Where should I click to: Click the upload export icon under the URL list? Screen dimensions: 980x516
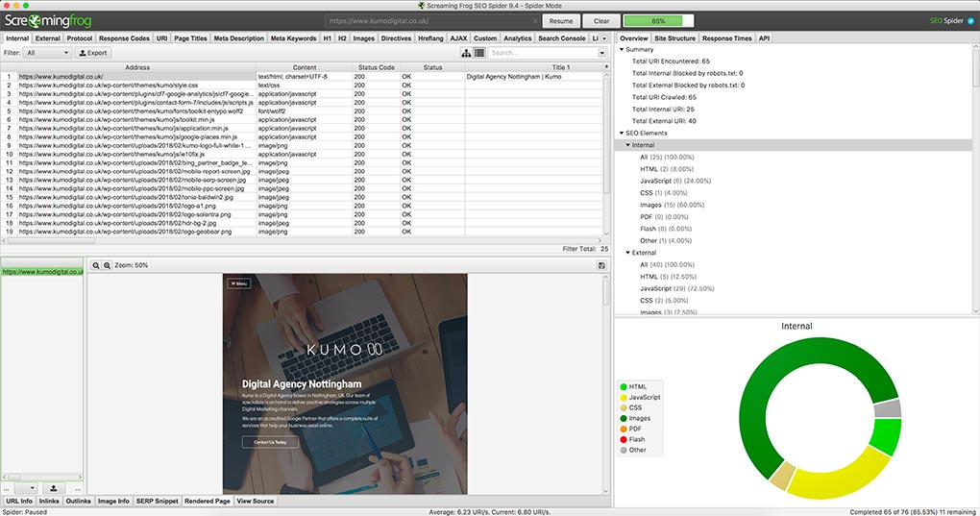point(54,488)
